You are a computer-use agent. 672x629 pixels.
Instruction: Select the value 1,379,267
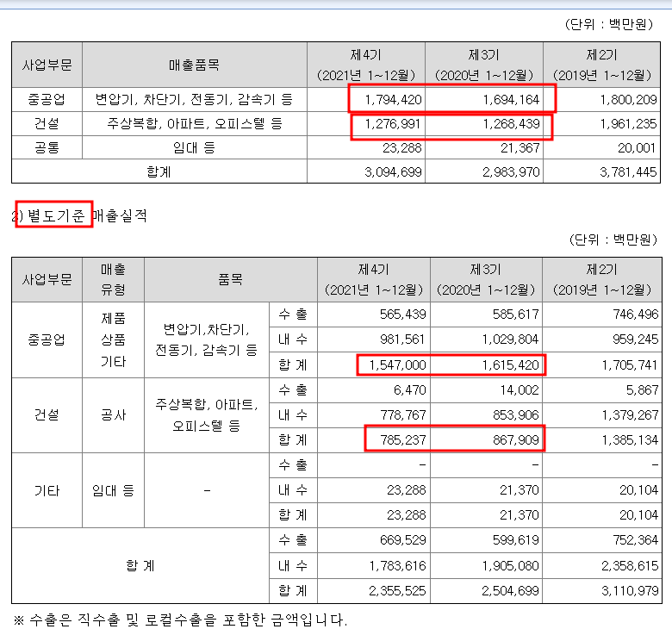(x=630, y=414)
